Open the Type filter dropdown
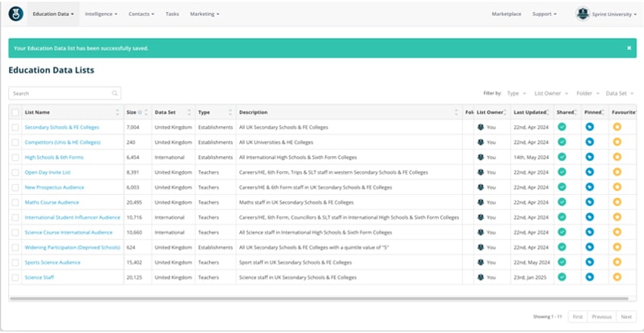Screen dimensions: 644x333 click(516, 94)
